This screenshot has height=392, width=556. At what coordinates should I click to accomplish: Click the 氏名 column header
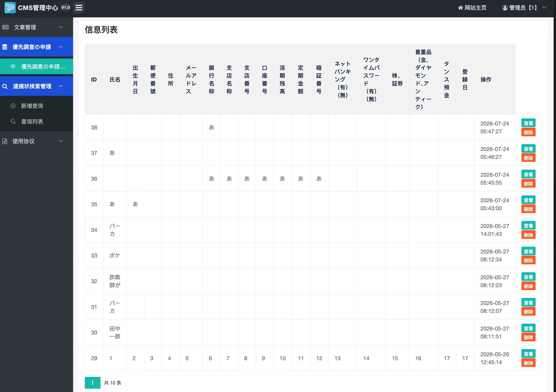[x=115, y=80]
